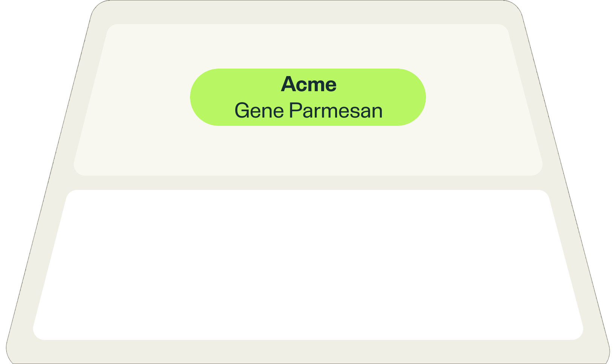This screenshot has width=616, height=364.
Task: Click the word Gene in the pill
Action: pos(259,110)
